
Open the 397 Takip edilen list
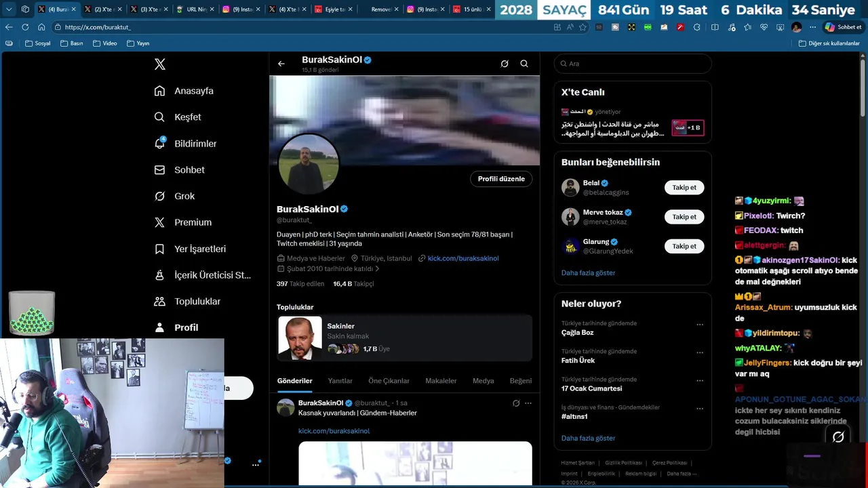pyautogui.click(x=300, y=284)
